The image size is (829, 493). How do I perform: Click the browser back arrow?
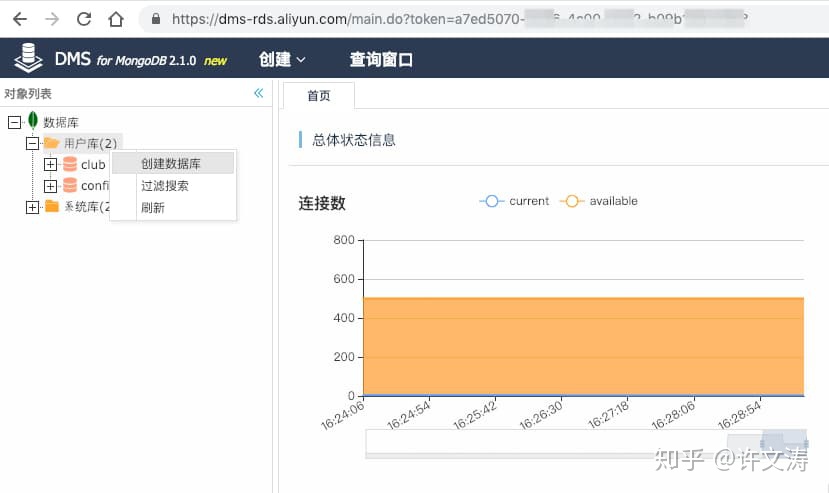pyautogui.click(x=20, y=19)
